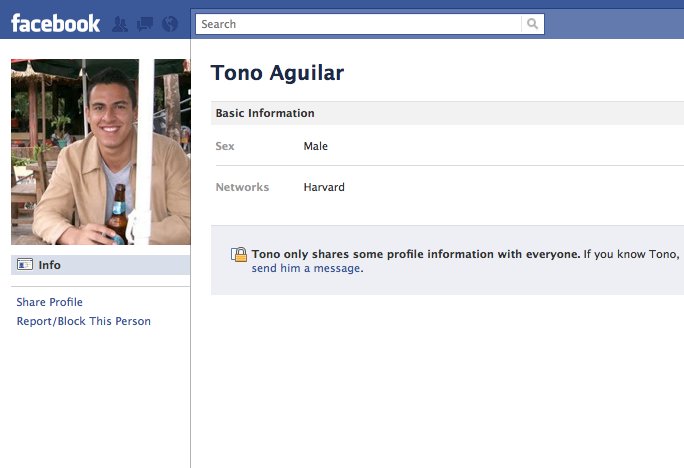
Task: Click the bold privacy notice text
Action: pyautogui.click(x=415, y=254)
